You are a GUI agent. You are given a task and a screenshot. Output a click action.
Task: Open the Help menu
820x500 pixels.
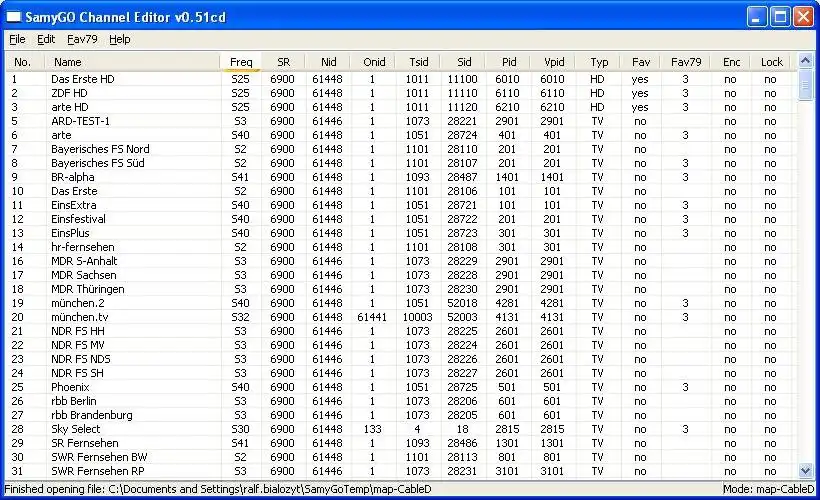point(120,39)
